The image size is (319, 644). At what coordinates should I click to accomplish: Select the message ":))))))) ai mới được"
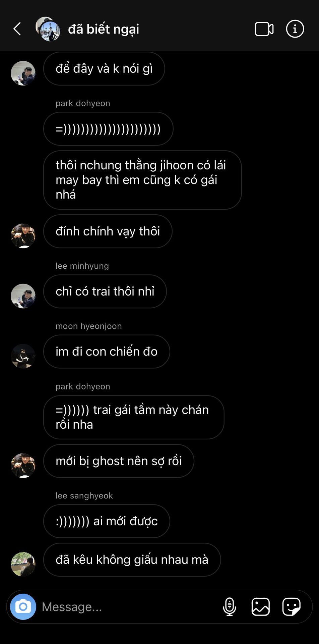[107, 521]
